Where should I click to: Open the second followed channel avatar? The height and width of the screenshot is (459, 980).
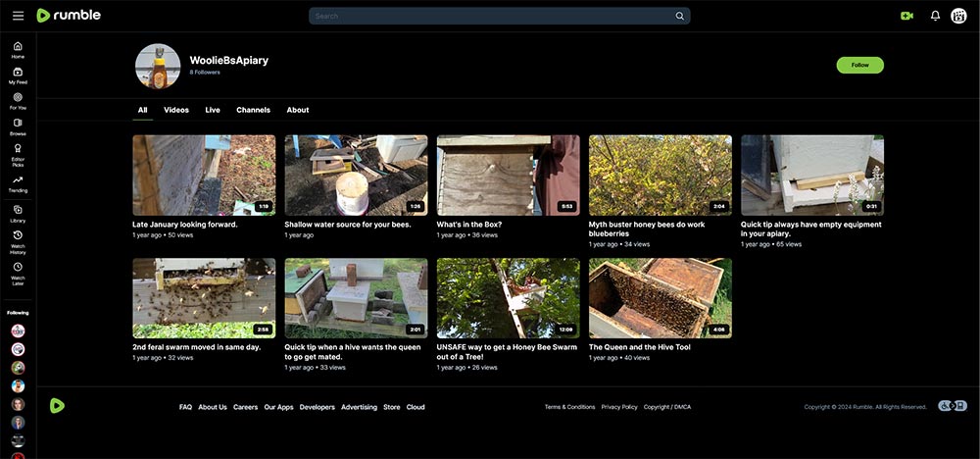click(18, 349)
